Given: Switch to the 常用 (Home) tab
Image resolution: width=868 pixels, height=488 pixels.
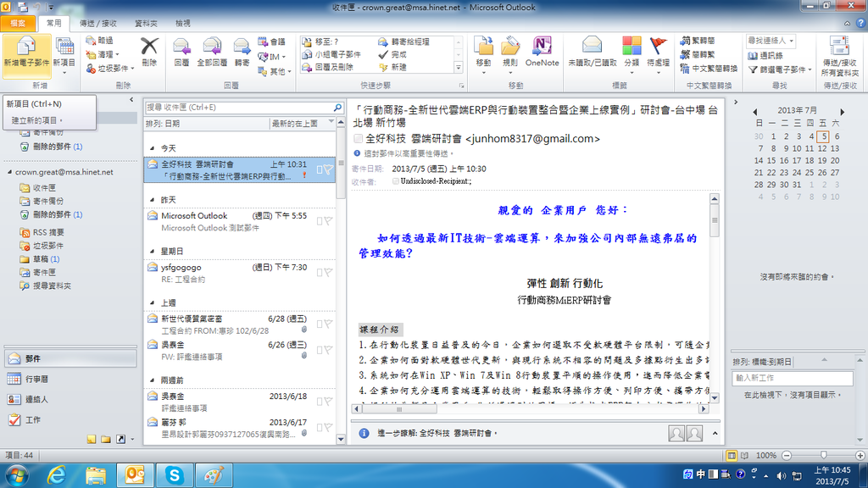Looking at the screenshot, I should [53, 23].
